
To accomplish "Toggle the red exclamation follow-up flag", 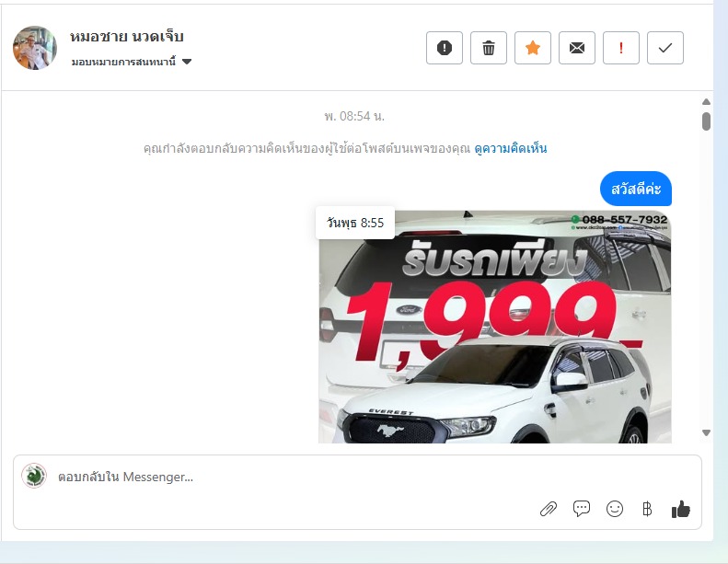I will [621, 48].
